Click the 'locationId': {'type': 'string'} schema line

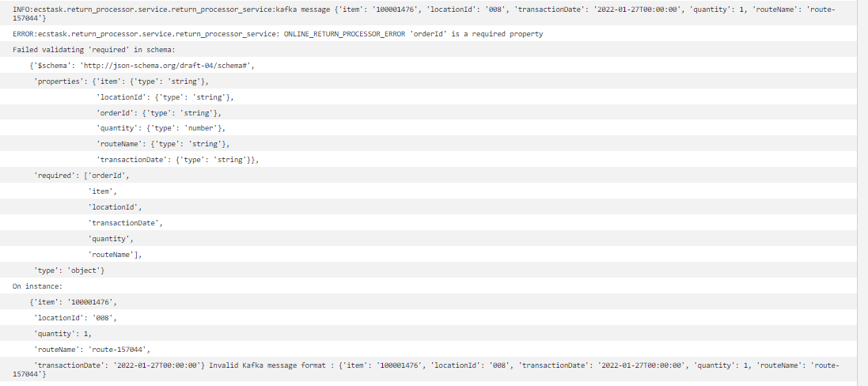pyautogui.click(x=429, y=96)
